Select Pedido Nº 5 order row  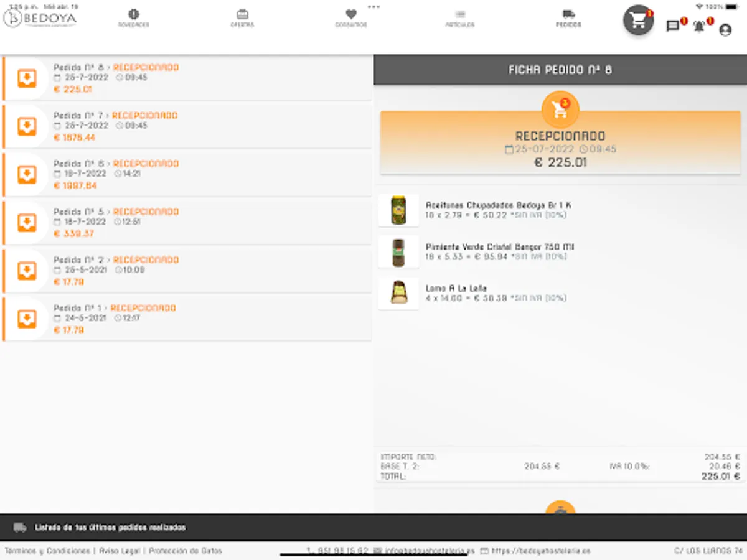click(x=187, y=223)
